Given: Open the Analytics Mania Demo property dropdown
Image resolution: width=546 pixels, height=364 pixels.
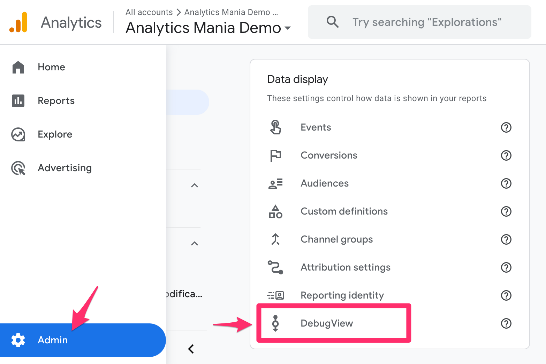Looking at the screenshot, I should (208, 28).
